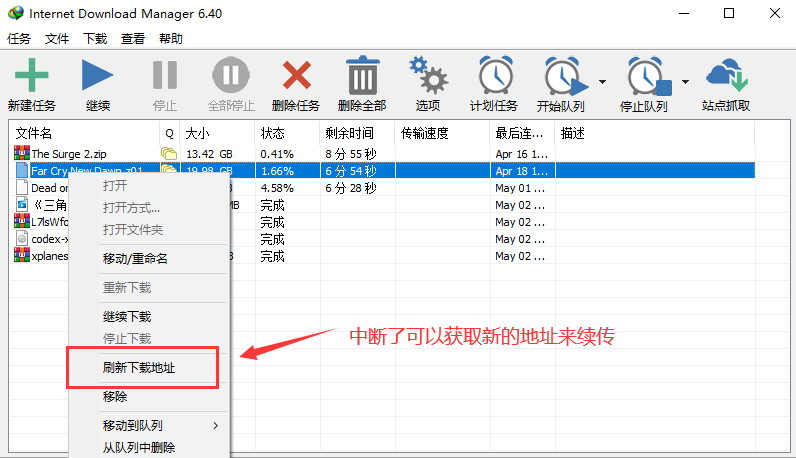Click the 8 分 55 秒 remaining time
The height and width of the screenshot is (458, 796).
coord(351,154)
